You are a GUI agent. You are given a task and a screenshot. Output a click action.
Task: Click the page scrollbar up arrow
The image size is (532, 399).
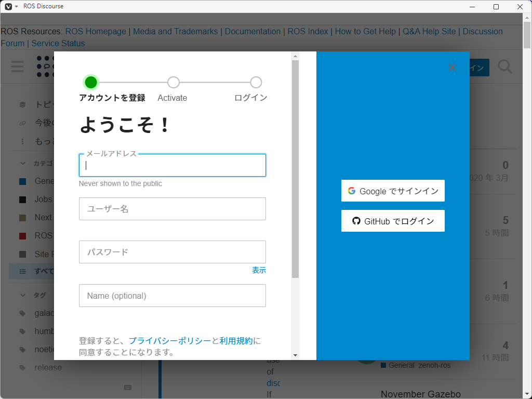[527, 17]
